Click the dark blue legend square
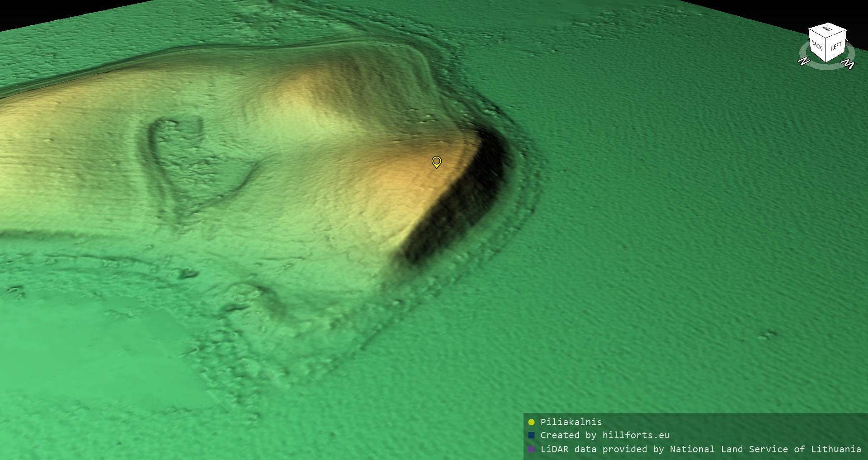 531,435
